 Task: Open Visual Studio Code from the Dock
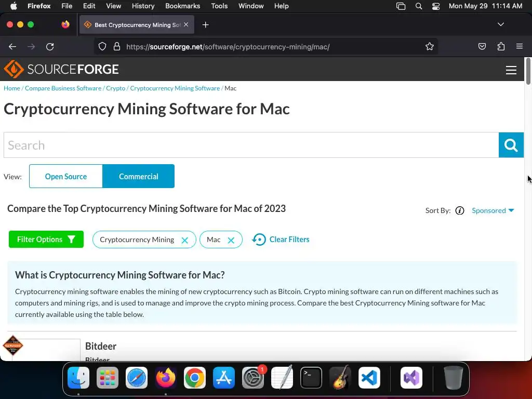click(x=369, y=378)
